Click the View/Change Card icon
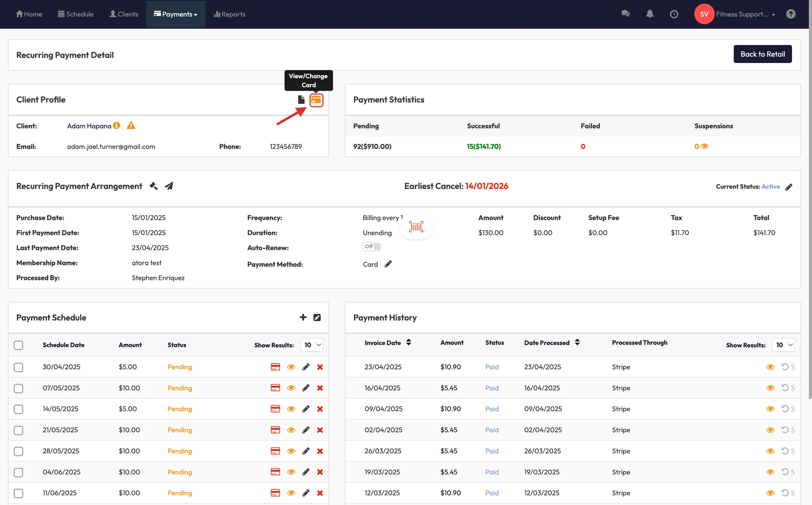 point(316,100)
